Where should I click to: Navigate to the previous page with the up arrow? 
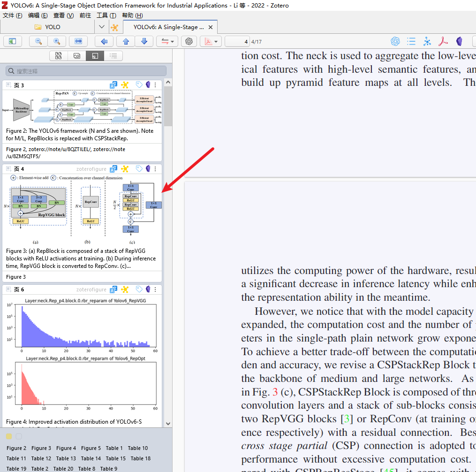tap(126, 41)
